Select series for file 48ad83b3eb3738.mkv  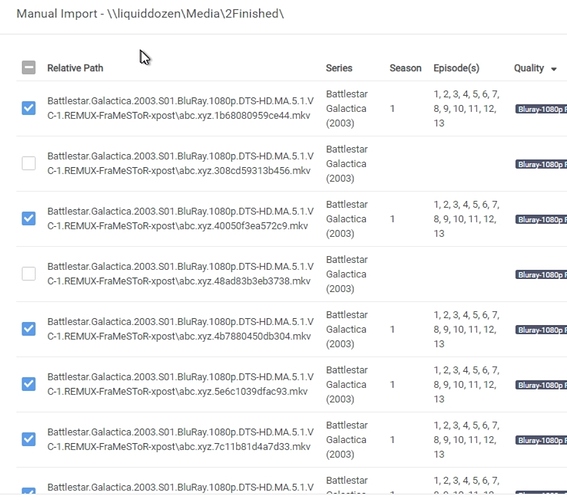tap(346, 274)
